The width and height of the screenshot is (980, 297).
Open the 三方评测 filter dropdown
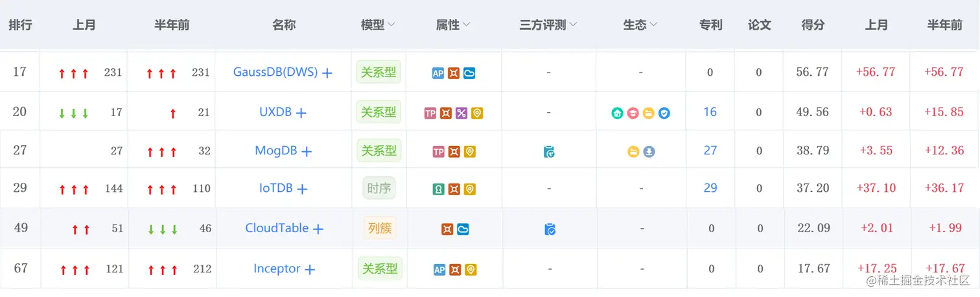click(573, 25)
